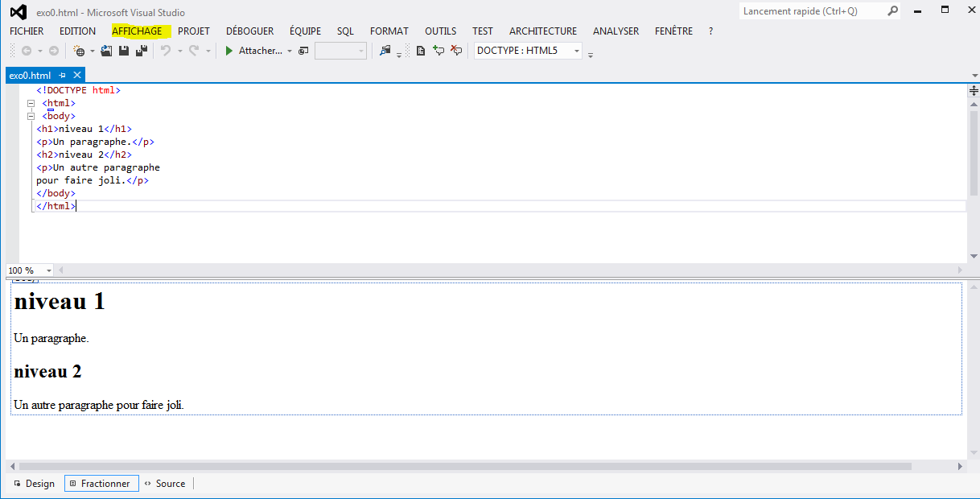This screenshot has height=499, width=980.
Task: Select Fractionner split view
Action: tap(101, 484)
